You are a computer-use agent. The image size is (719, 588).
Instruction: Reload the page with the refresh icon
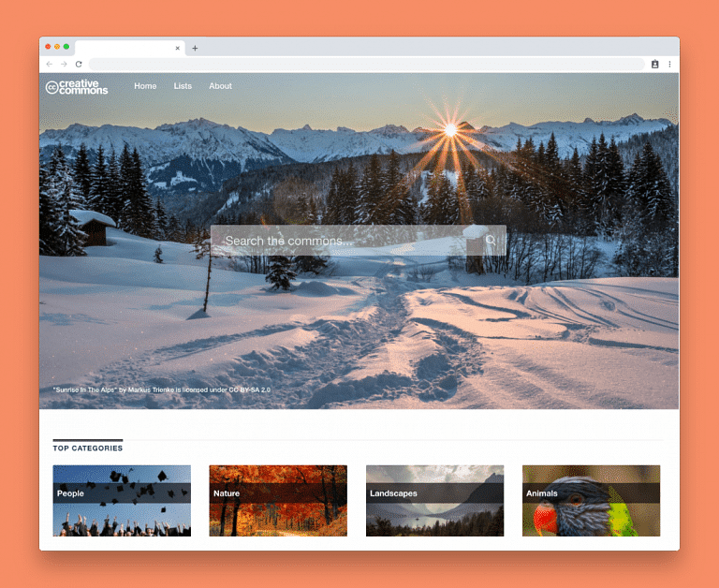(79, 64)
